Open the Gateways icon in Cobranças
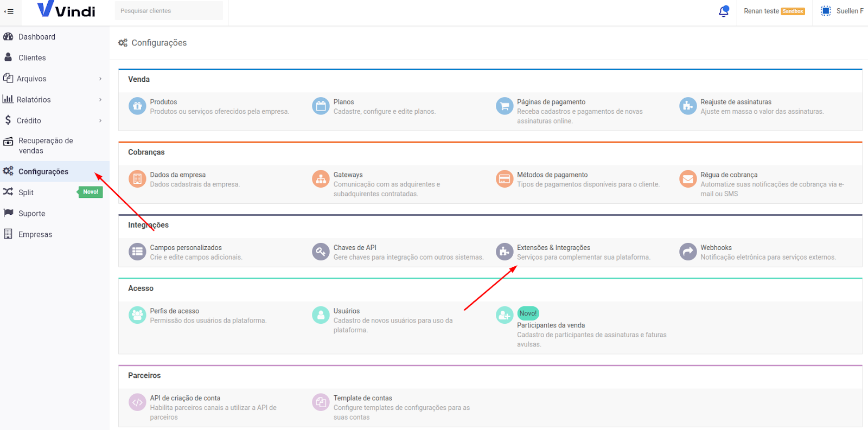Image resolution: width=868 pixels, height=430 pixels. [x=321, y=179]
